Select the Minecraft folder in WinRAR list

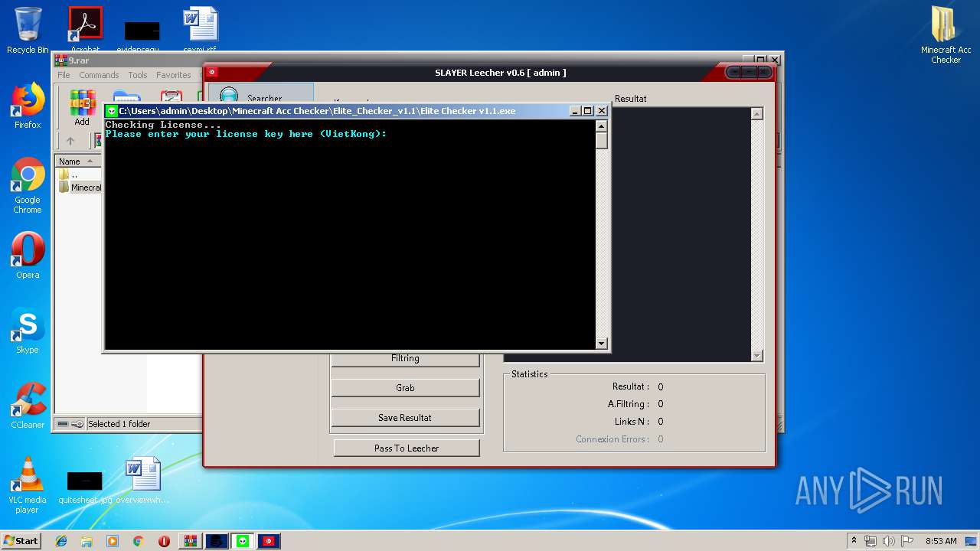tap(80, 187)
